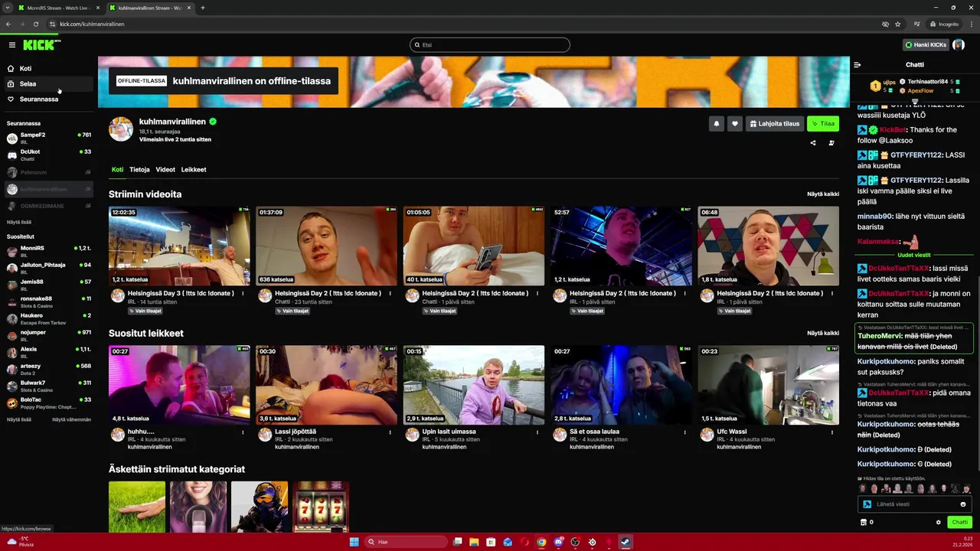Open the arteezy channel avatar
The width and height of the screenshot is (980, 551).
[12, 369]
